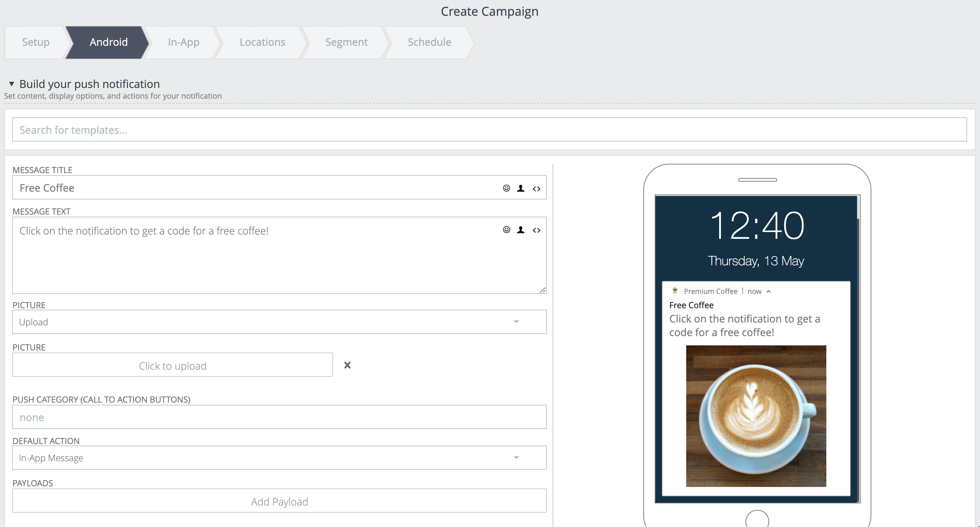
Task: Open the Locations step
Action: (x=262, y=42)
